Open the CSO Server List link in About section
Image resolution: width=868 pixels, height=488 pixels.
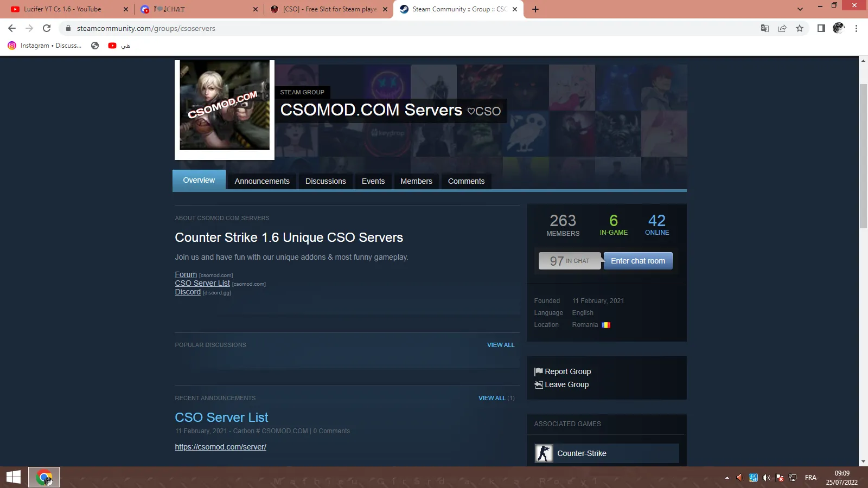pyautogui.click(x=202, y=283)
